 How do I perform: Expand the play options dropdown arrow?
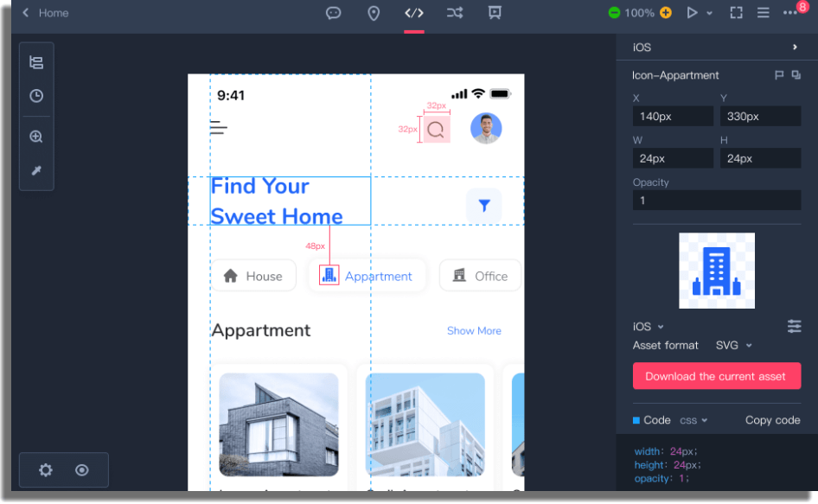click(709, 13)
